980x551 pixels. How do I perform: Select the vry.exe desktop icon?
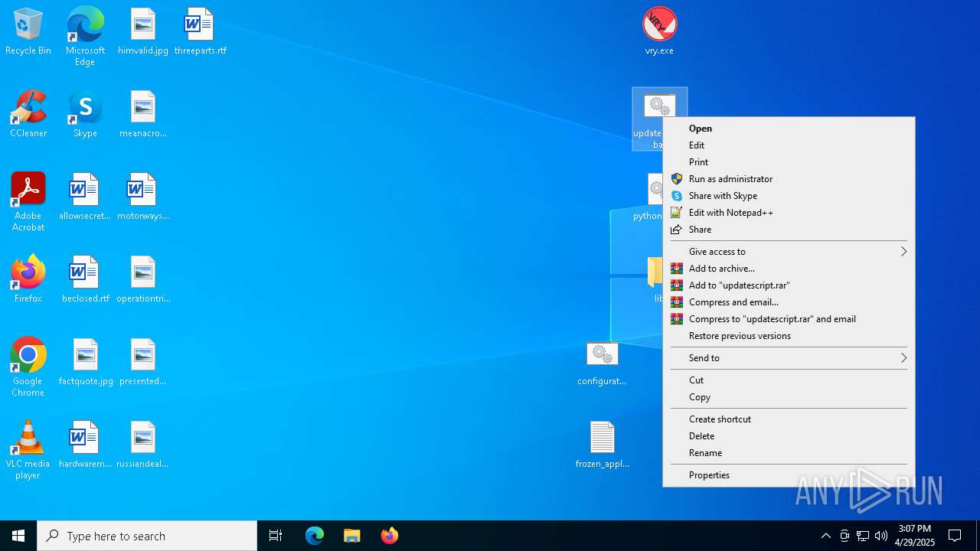point(659,32)
